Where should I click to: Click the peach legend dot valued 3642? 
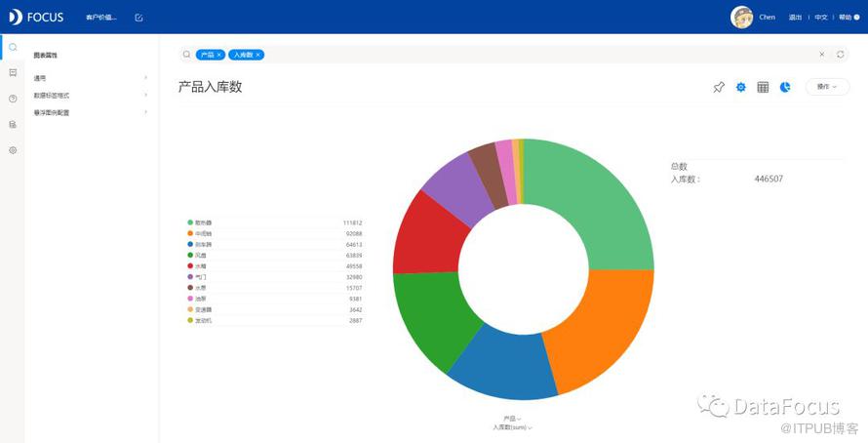pyautogui.click(x=190, y=309)
